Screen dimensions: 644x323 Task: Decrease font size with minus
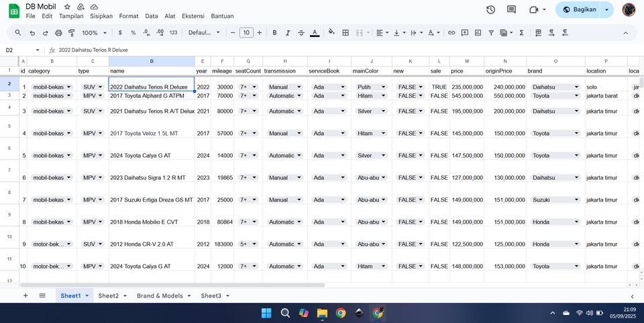coord(233,33)
